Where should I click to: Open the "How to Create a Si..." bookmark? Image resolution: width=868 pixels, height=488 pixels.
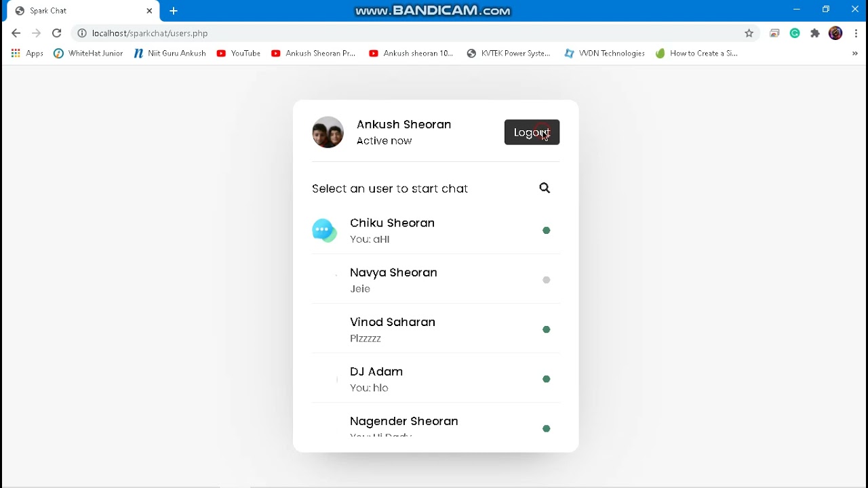pyautogui.click(x=696, y=54)
